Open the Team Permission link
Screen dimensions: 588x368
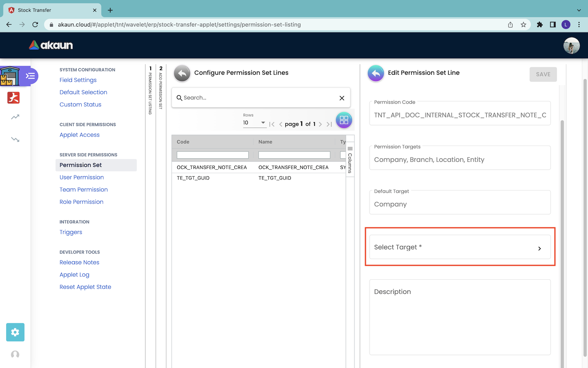(84, 190)
